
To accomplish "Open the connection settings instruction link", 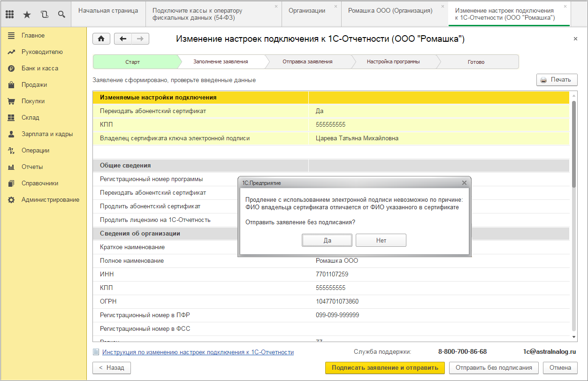I will (x=198, y=352).
